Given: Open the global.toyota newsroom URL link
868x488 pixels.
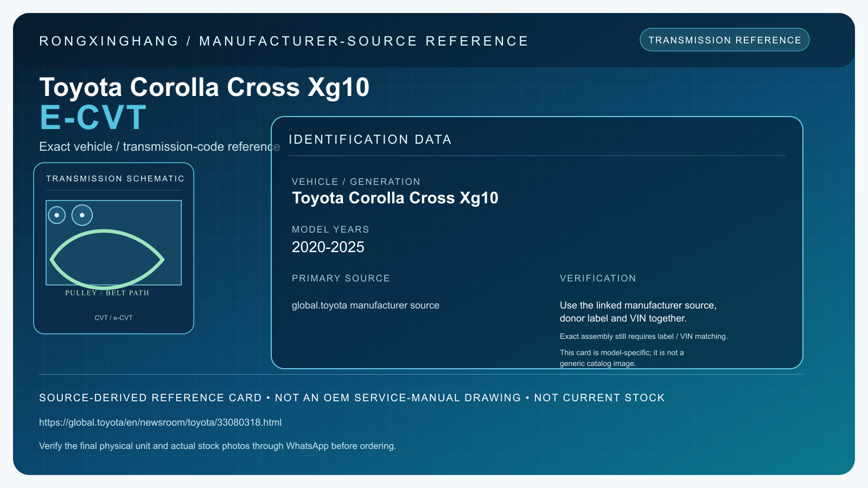Looking at the screenshot, I should click(x=160, y=422).
